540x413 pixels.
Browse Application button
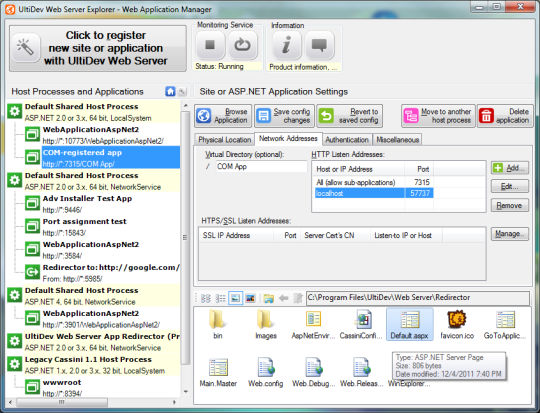point(223,116)
